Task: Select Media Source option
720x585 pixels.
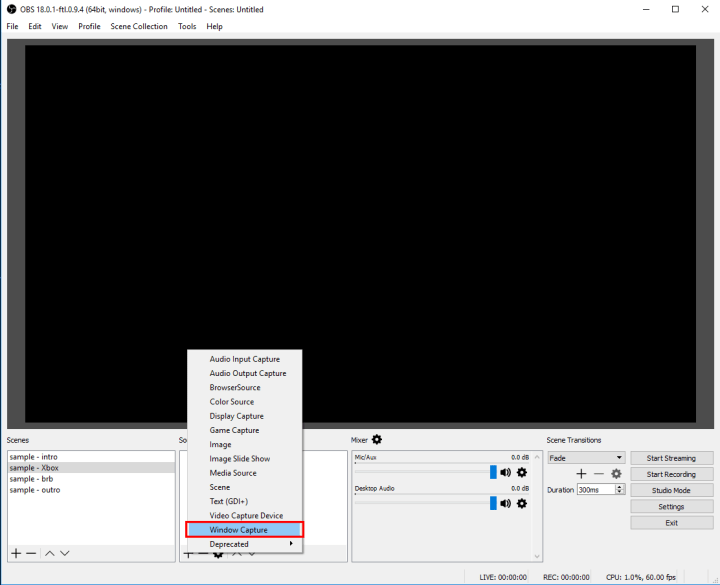Action: 244,473
